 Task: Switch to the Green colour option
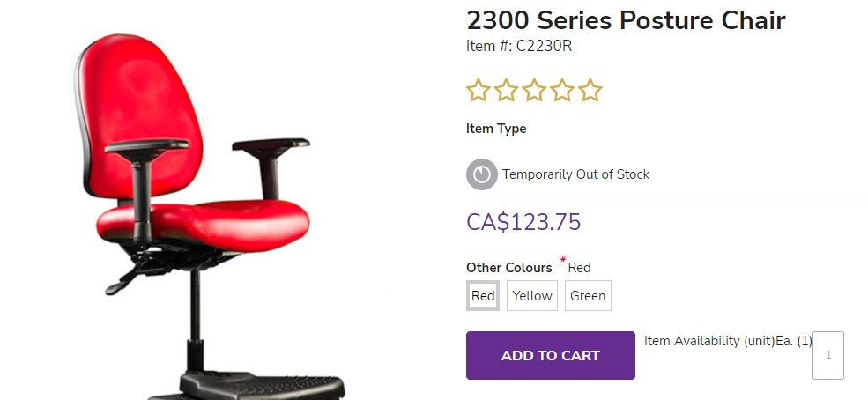[x=588, y=295]
